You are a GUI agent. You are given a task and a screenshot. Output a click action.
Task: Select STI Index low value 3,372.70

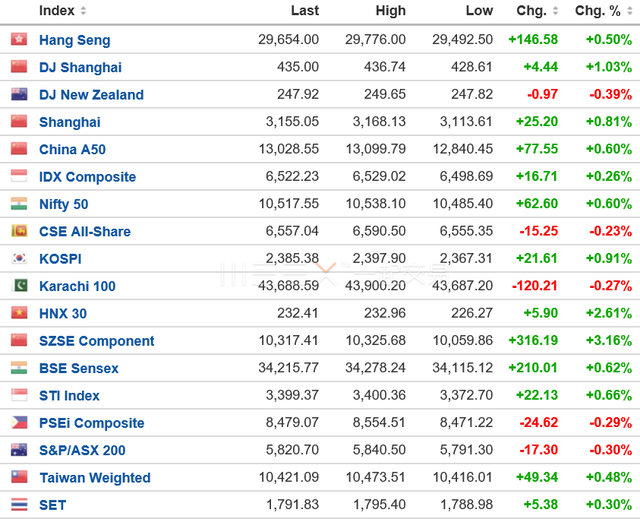(x=466, y=395)
